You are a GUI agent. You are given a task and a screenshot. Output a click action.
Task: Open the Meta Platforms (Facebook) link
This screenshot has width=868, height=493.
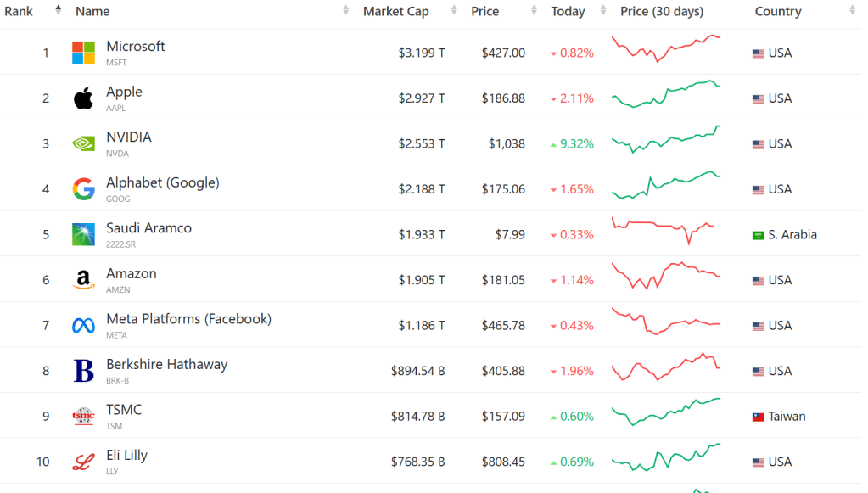coord(188,319)
